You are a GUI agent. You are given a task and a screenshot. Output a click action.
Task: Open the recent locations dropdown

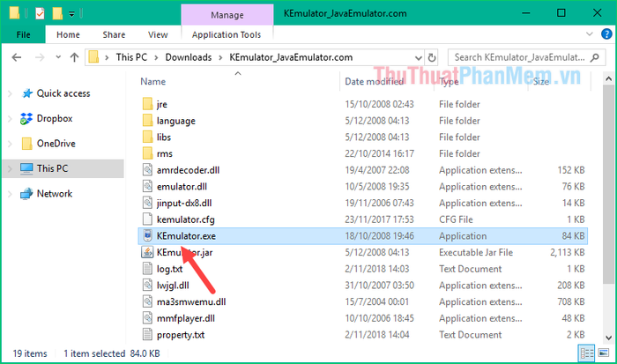(58, 57)
